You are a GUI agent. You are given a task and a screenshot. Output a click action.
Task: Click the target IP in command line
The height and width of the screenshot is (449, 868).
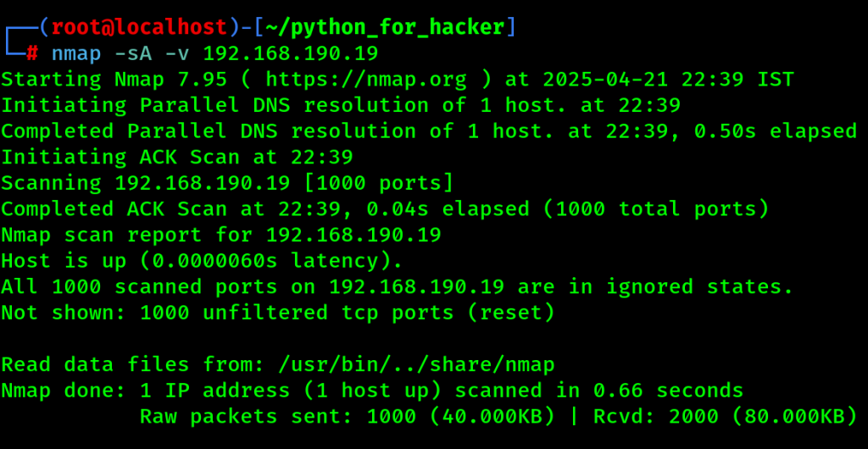click(291, 53)
